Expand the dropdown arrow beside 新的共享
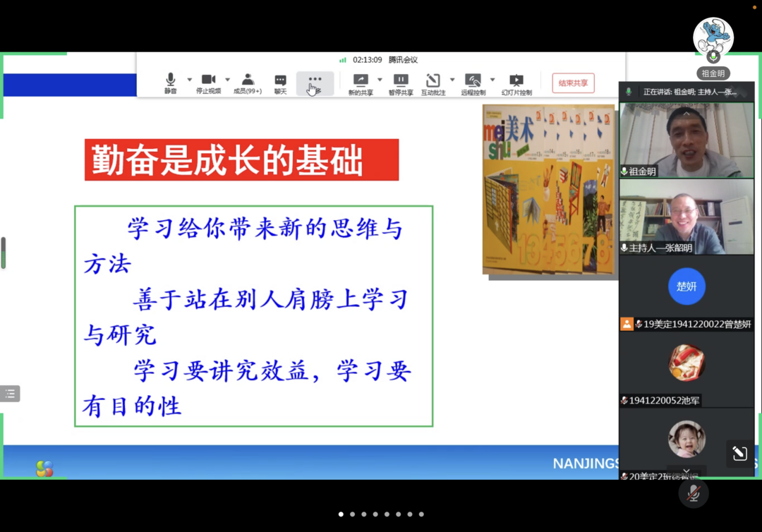Screen dimensions: 762x532 [x=380, y=80]
